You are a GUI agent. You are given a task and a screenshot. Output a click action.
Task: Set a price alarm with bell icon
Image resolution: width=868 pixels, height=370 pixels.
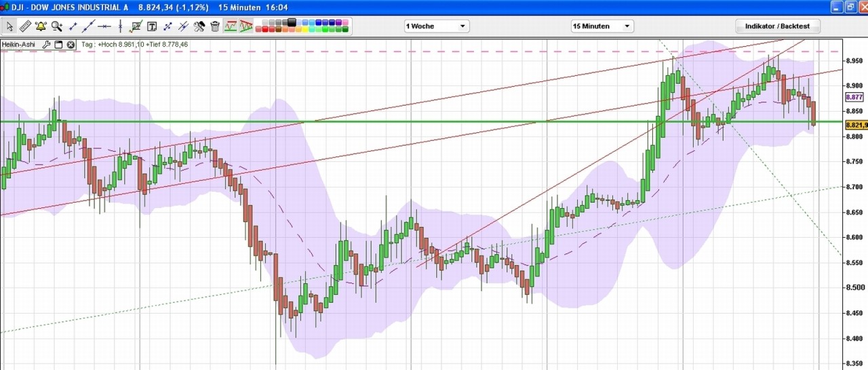coord(41,26)
